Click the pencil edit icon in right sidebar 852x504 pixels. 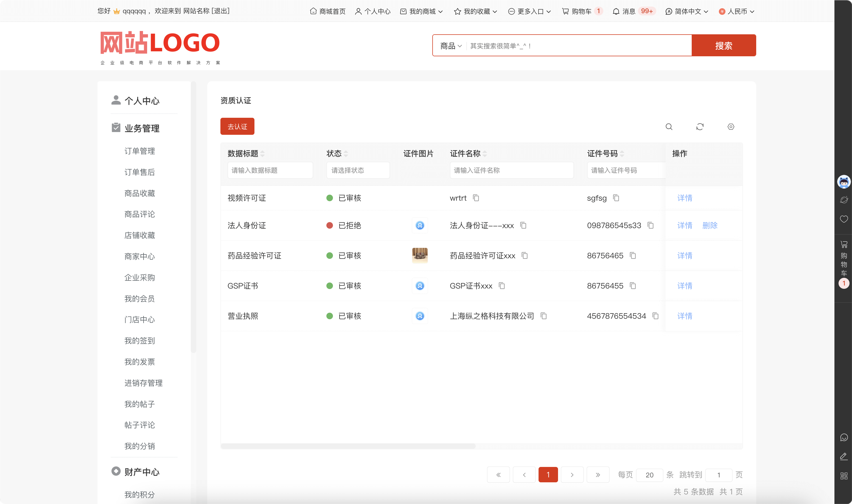point(844,457)
